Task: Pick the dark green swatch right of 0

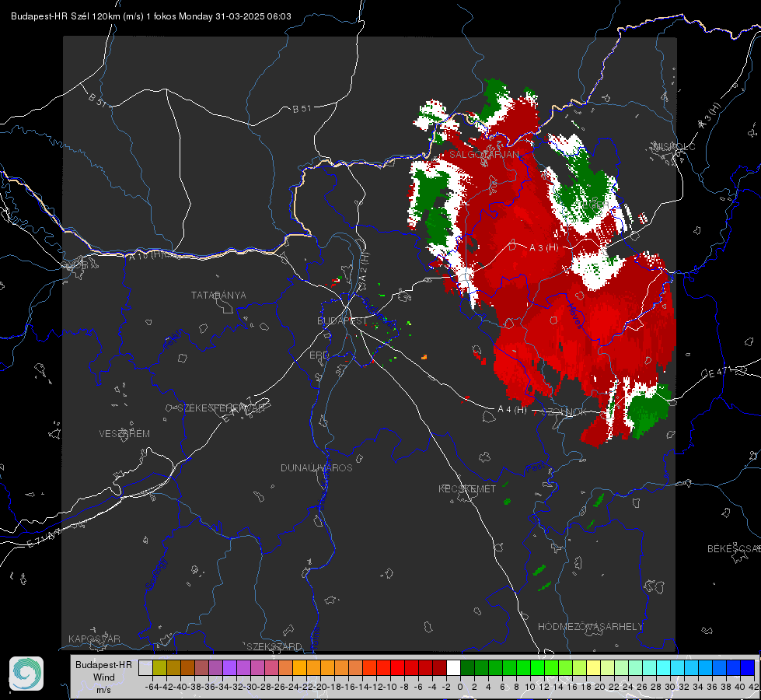Action: (x=467, y=668)
